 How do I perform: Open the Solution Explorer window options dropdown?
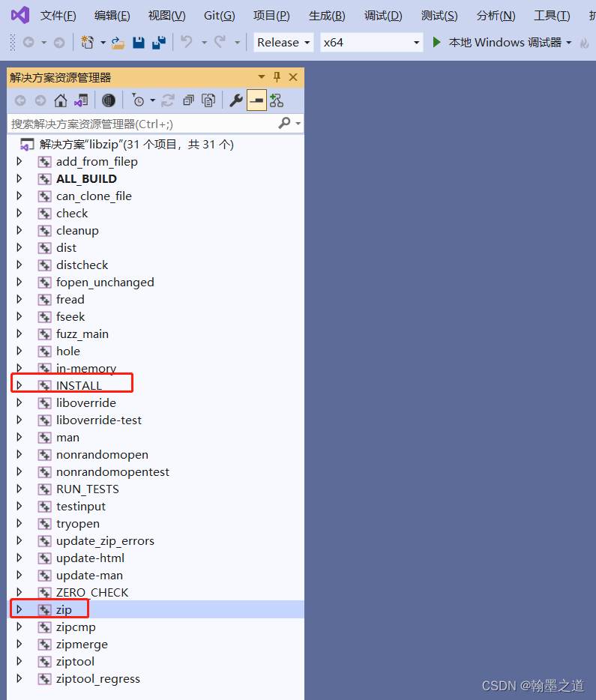coord(262,77)
